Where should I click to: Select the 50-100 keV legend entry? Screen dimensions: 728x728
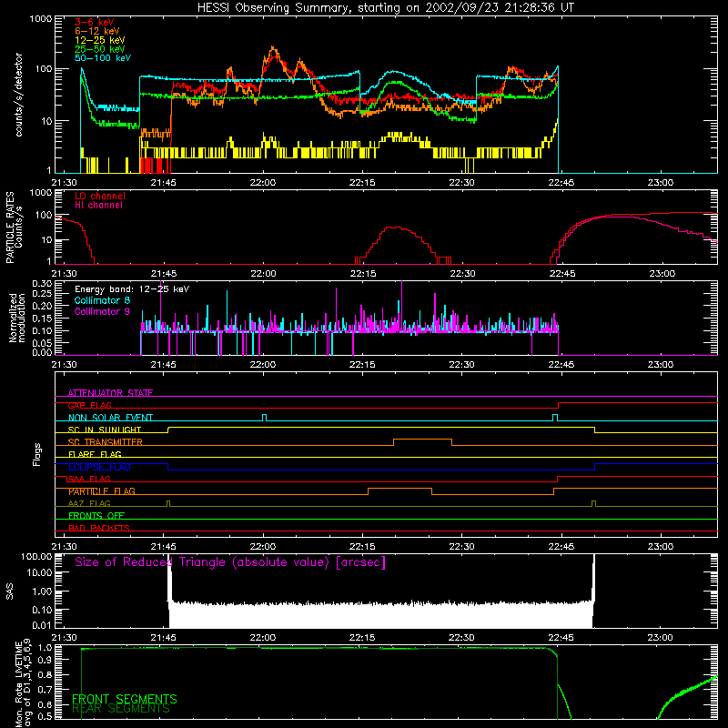coord(102,58)
